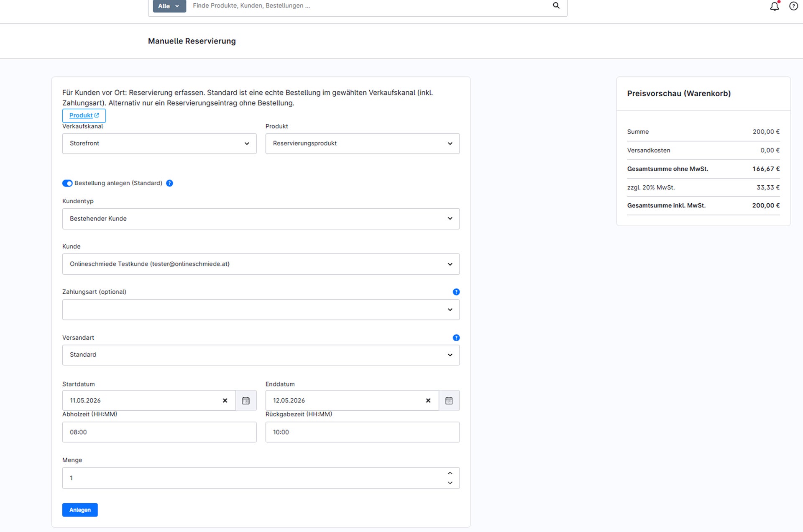Viewport: 803px width, 532px height.
Task: Toggle Bestellung anlegen (Standard) switch
Action: click(x=67, y=183)
